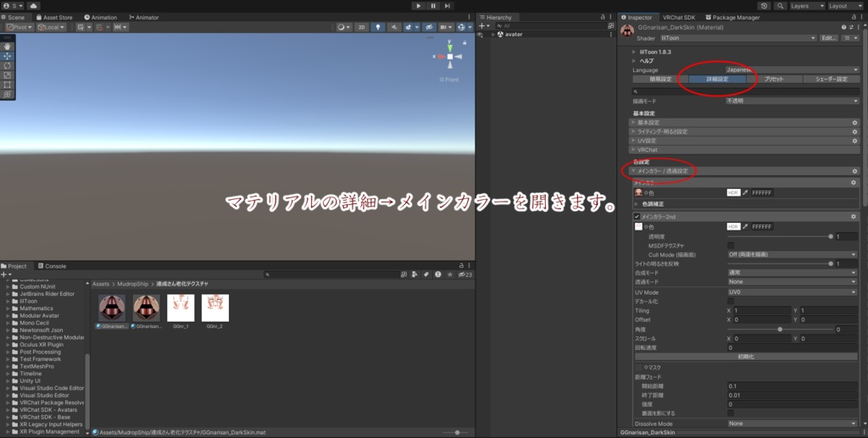Toggle favorites star filter in Project panel
The image size is (868, 438).
[449, 274]
